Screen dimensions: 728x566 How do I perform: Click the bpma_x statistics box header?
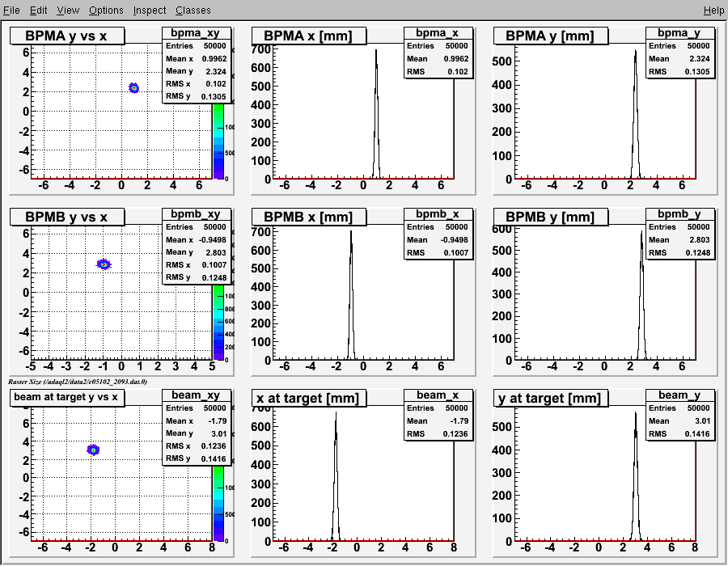438,33
